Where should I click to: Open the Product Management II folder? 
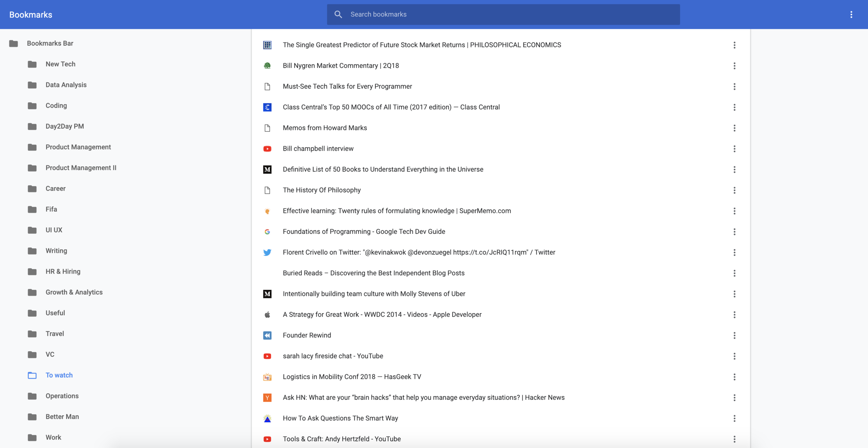(80, 168)
